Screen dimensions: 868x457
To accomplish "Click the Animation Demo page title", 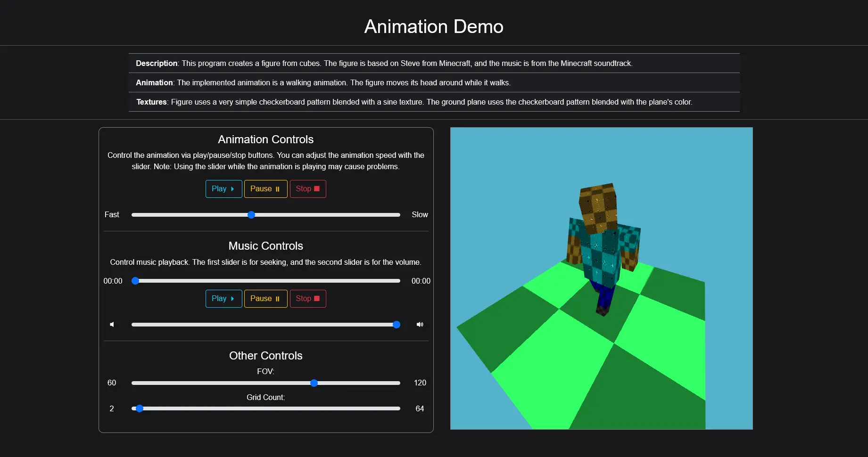I will (x=434, y=26).
